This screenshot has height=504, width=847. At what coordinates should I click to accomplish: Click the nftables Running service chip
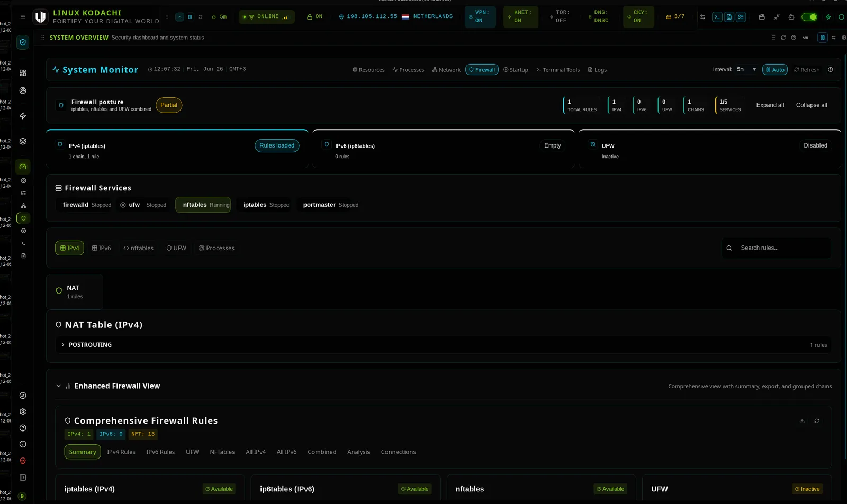pos(203,205)
